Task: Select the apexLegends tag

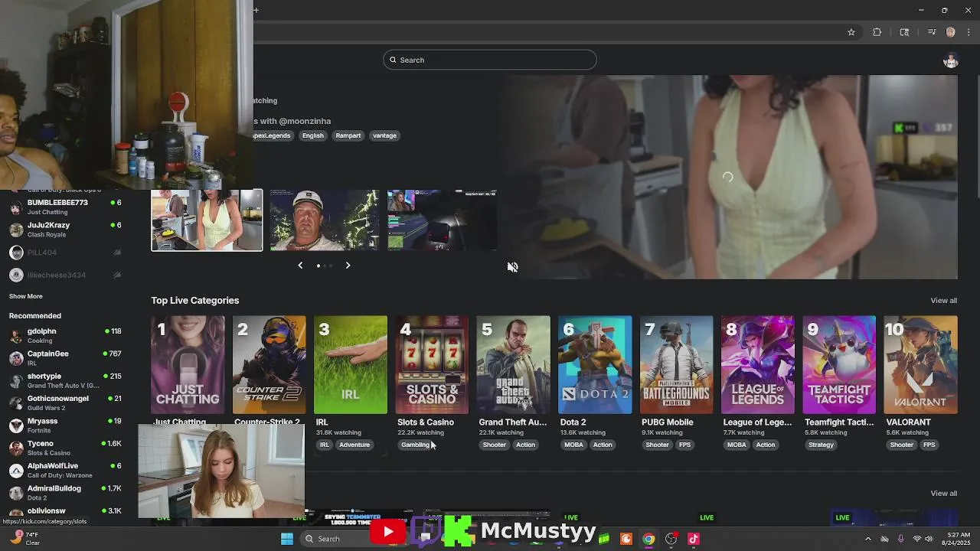Action: click(272, 135)
